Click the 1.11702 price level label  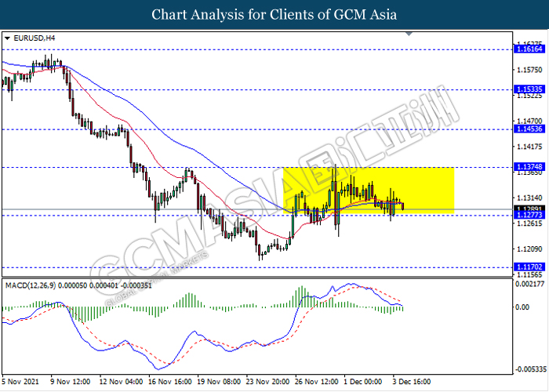(x=529, y=267)
